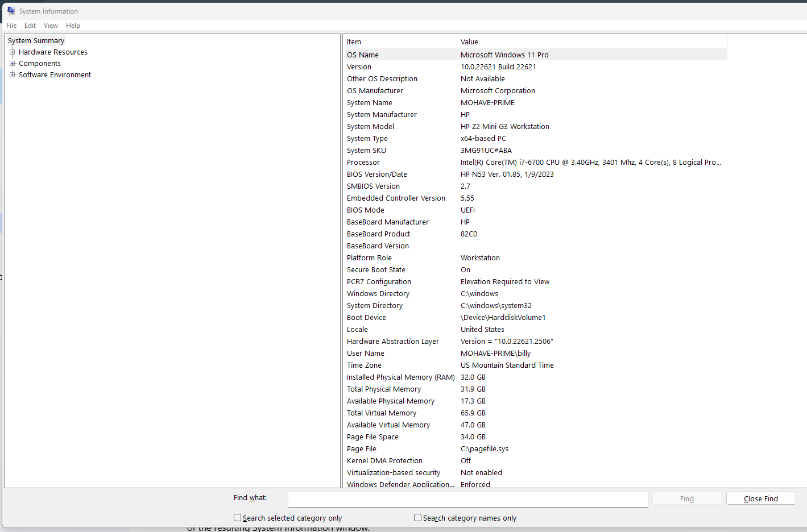Select the BaseBoard Version row

(x=535, y=246)
